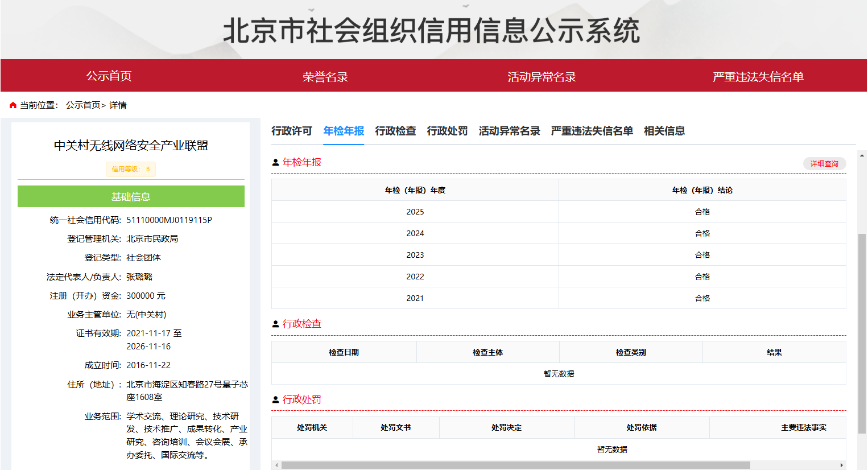Open the 公示首页 navigation item
This screenshot has height=470, width=868.
[x=109, y=76]
